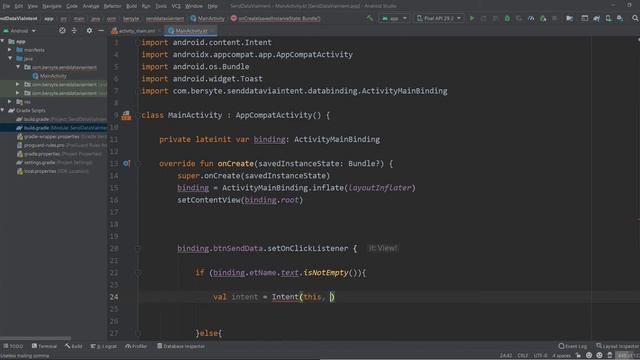This screenshot has height=360, width=640.
Task: Expand the manifests folder
Action: coord(10,50)
